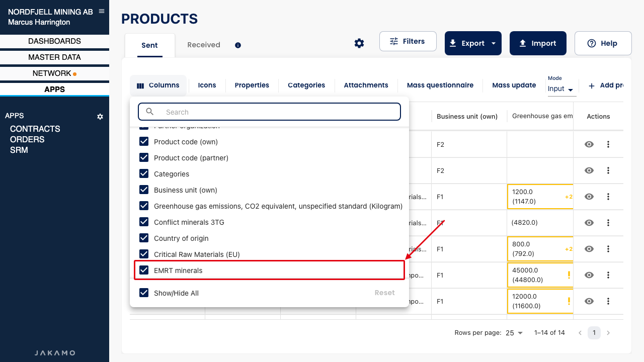The image size is (644, 362).
Task: Open the products settings gear icon
Action: (x=359, y=43)
